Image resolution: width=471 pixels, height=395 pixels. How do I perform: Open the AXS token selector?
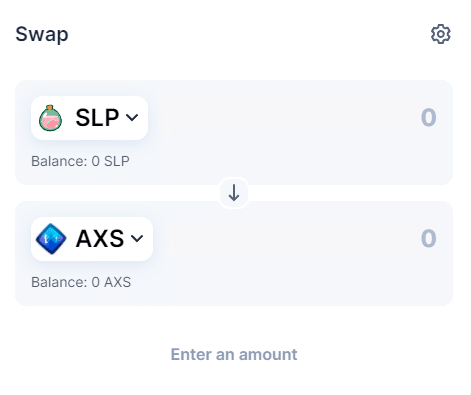click(x=92, y=239)
